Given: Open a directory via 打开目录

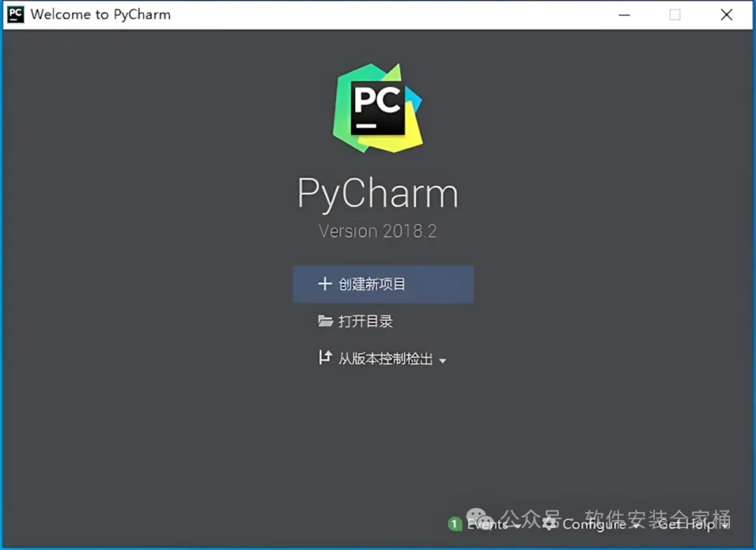Looking at the screenshot, I should [356, 321].
